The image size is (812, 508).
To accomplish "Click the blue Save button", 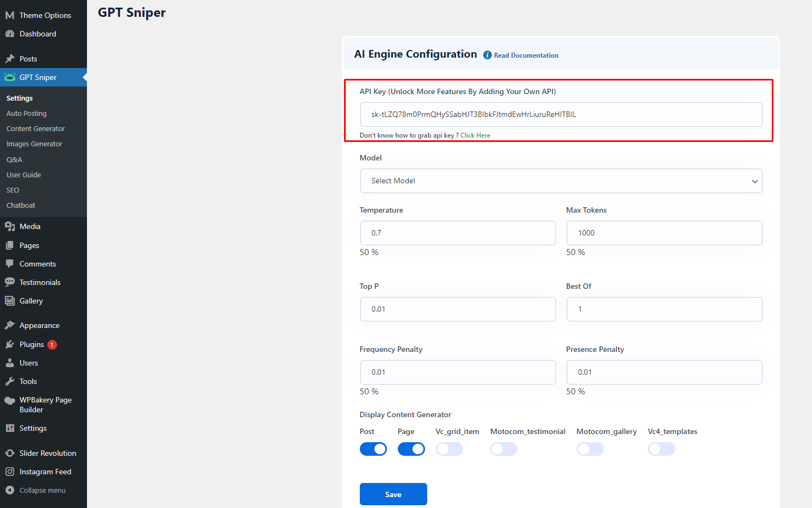I will [393, 494].
